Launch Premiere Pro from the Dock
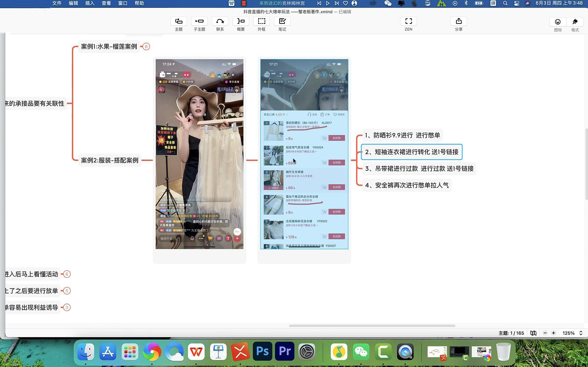Screen dimensions: 588x367 (x=284, y=351)
